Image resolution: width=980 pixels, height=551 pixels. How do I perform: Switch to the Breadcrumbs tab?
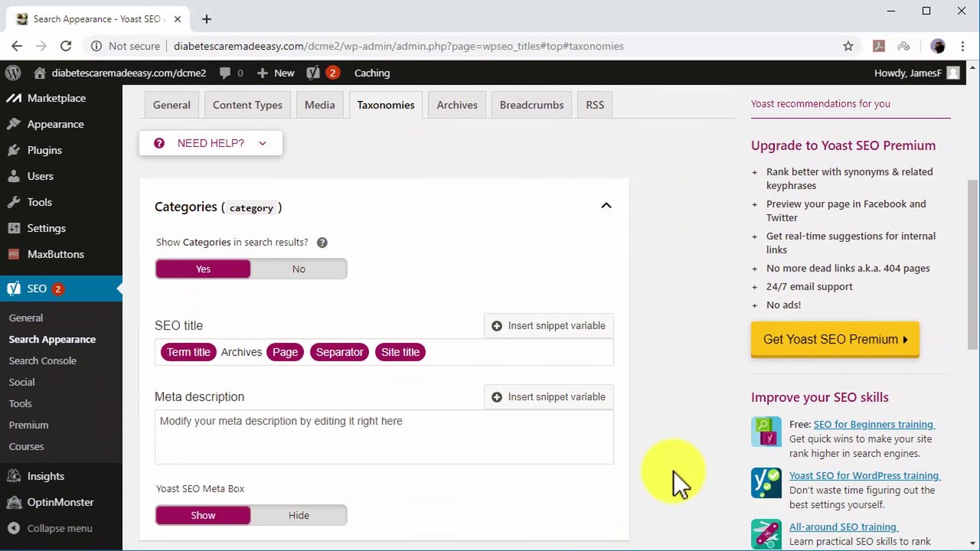[x=531, y=105]
